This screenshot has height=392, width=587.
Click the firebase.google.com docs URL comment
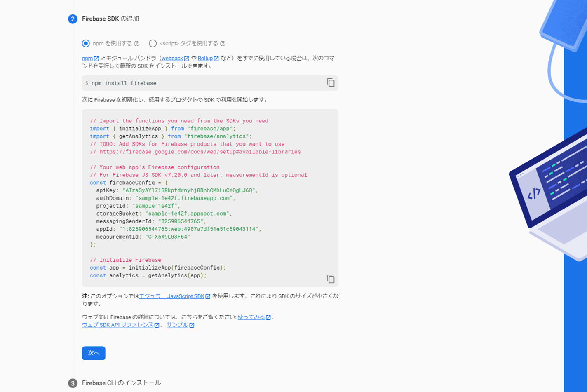click(195, 152)
